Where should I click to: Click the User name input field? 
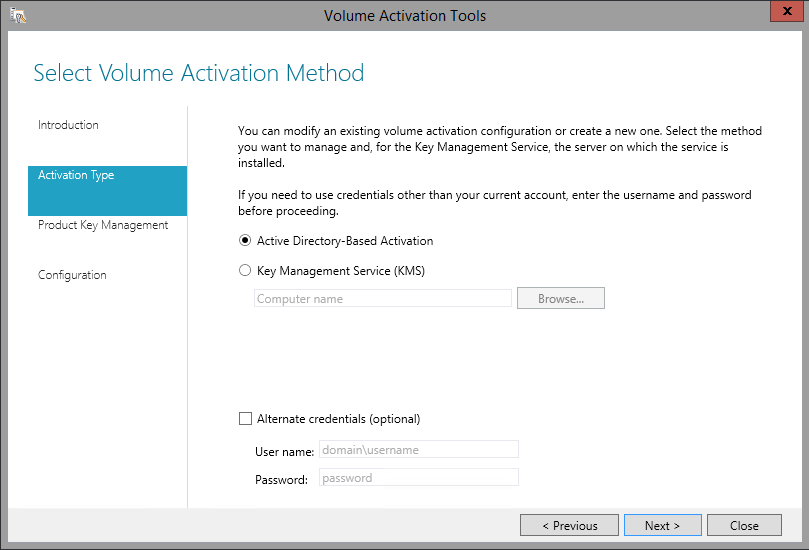418,449
